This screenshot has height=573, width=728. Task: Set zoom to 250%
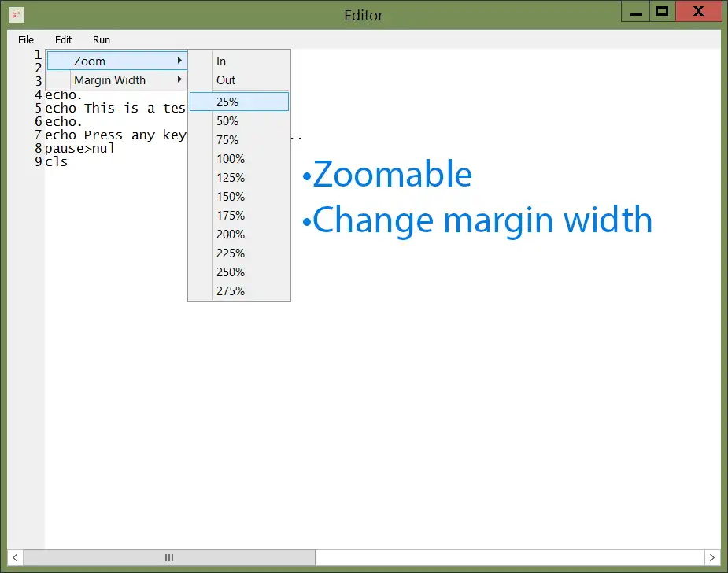[x=239, y=272]
